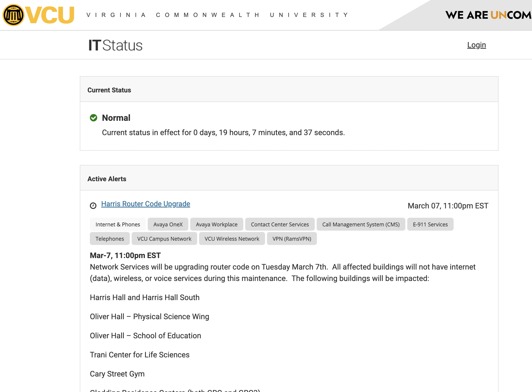
Task: Click Oliver Hall – School of Education line
Action: pos(145,336)
